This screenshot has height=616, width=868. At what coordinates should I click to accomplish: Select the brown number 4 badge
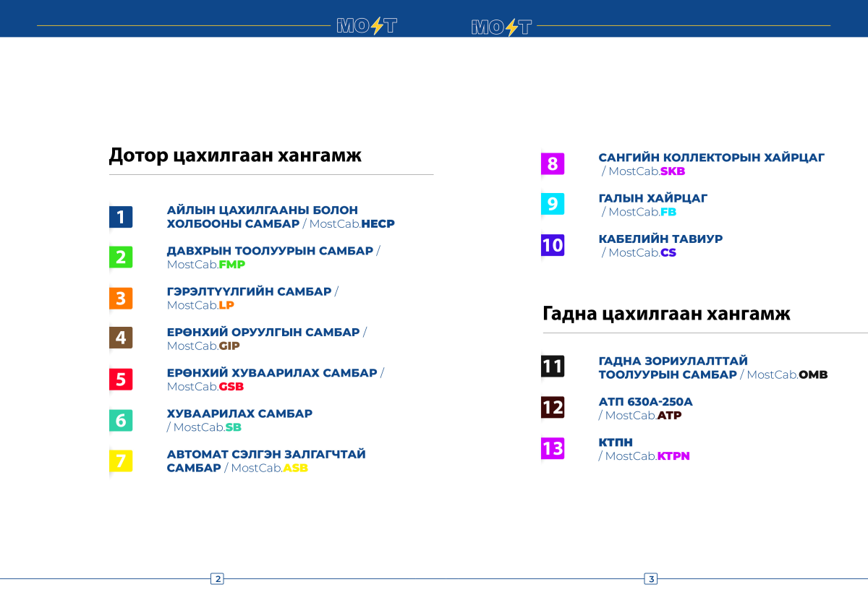121,338
